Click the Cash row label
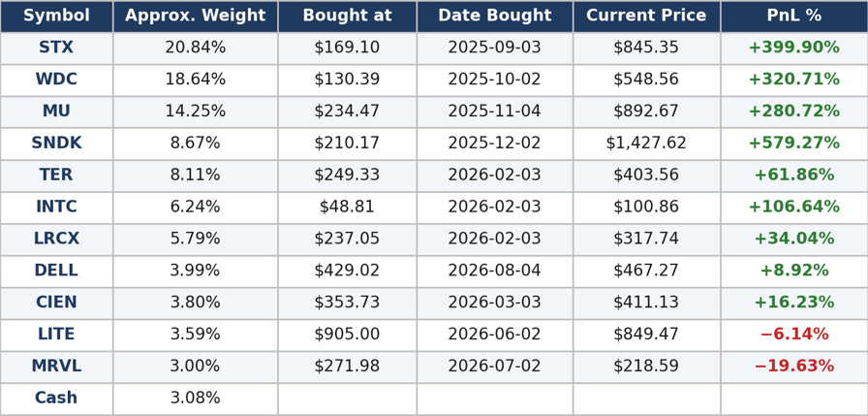The image size is (868, 416). (x=56, y=399)
